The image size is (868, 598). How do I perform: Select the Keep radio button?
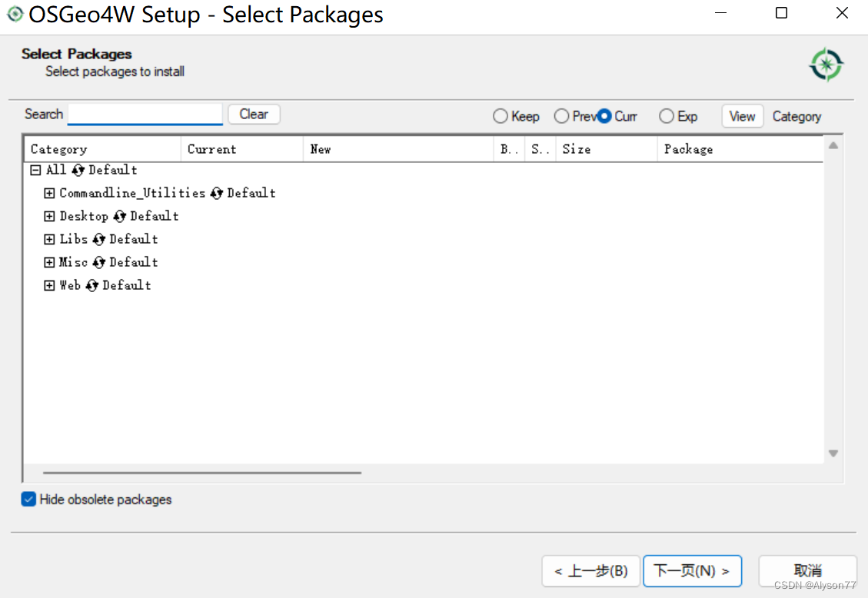point(501,116)
